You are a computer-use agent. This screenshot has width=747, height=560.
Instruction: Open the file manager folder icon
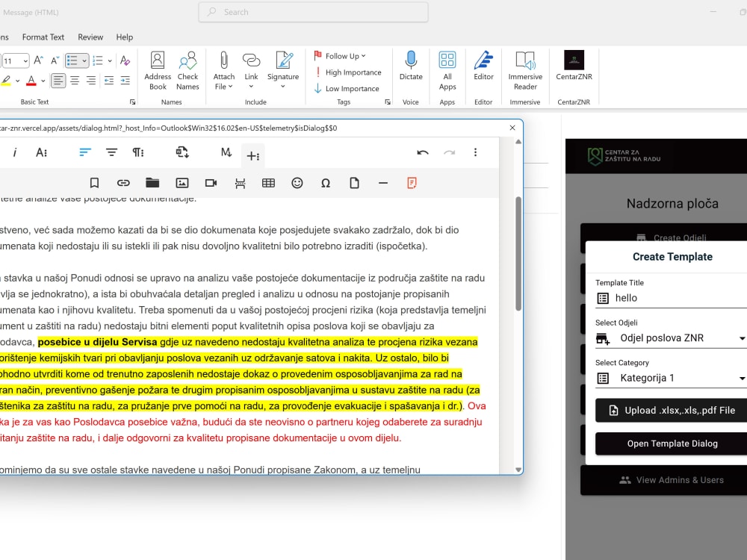(x=152, y=183)
